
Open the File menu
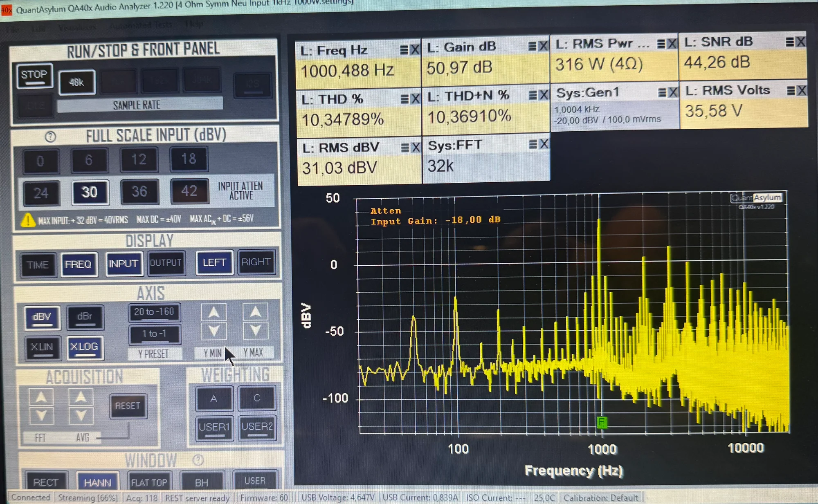click(x=13, y=30)
